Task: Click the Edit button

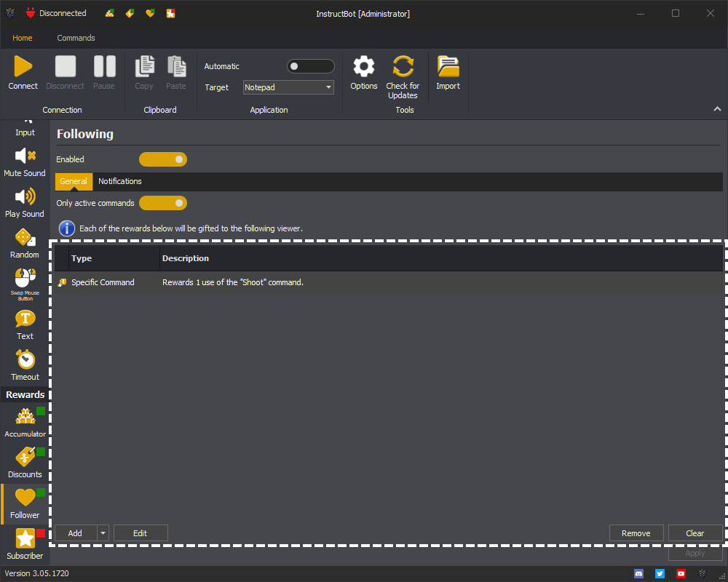Action: (x=141, y=533)
